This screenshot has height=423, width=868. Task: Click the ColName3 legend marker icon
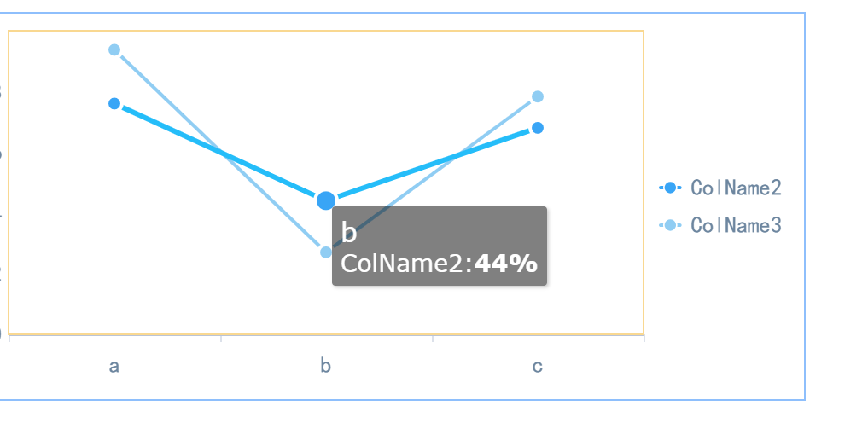(670, 225)
